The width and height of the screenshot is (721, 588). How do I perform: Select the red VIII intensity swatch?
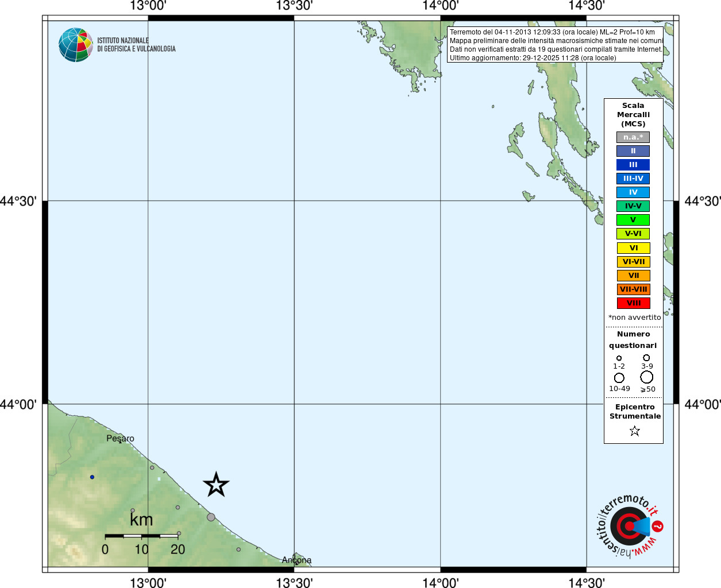pyautogui.click(x=633, y=303)
